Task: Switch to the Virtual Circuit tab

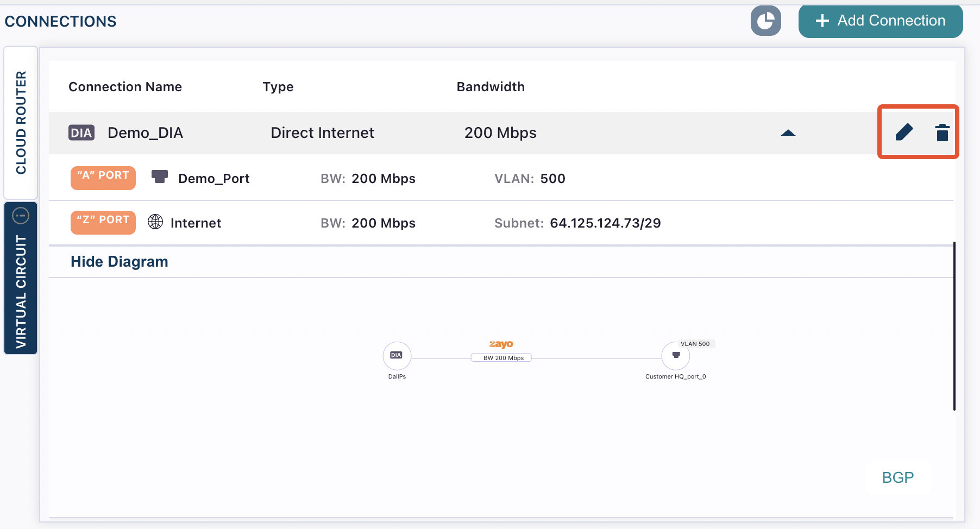Action: coord(21,278)
